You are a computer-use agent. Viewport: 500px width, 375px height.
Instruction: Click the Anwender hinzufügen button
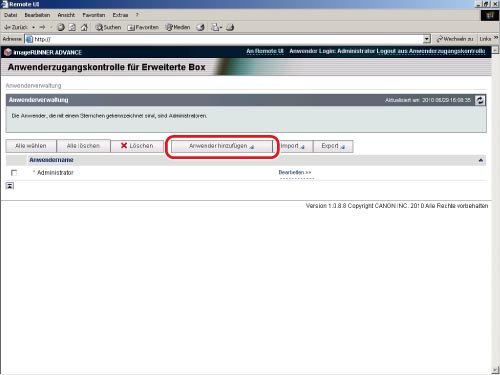point(222,146)
